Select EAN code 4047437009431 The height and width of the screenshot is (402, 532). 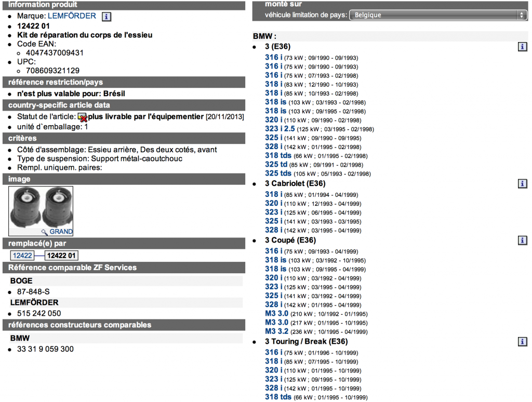[x=55, y=53]
